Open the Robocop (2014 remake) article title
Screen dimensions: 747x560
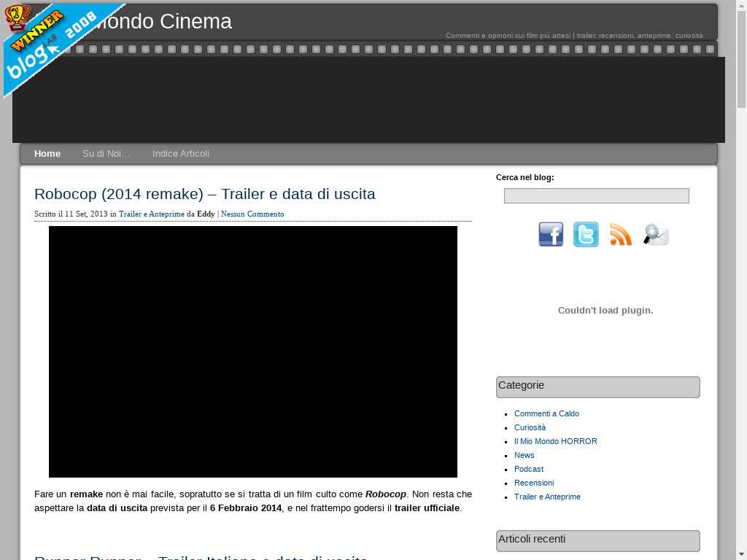click(x=204, y=194)
